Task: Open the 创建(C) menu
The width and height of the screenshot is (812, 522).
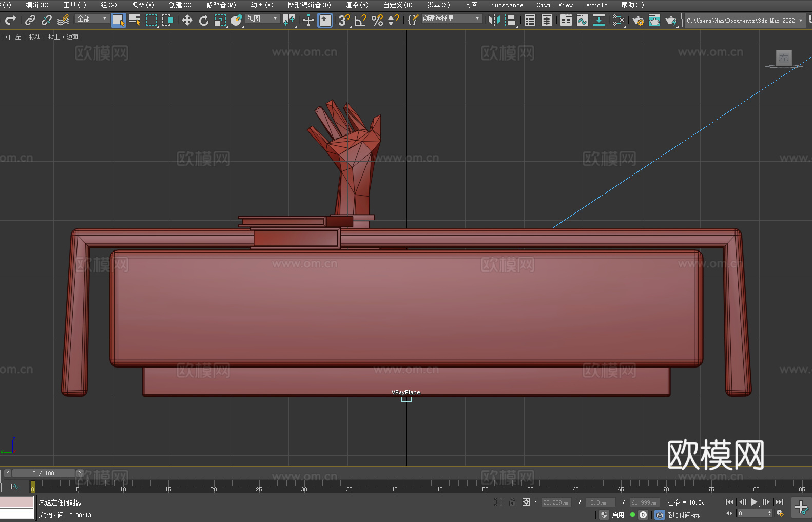Action: pyautogui.click(x=180, y=5)
